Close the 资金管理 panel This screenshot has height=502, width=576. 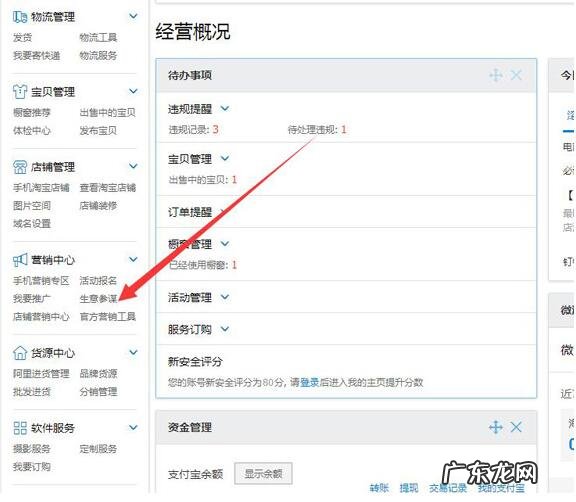pos(516,427)
